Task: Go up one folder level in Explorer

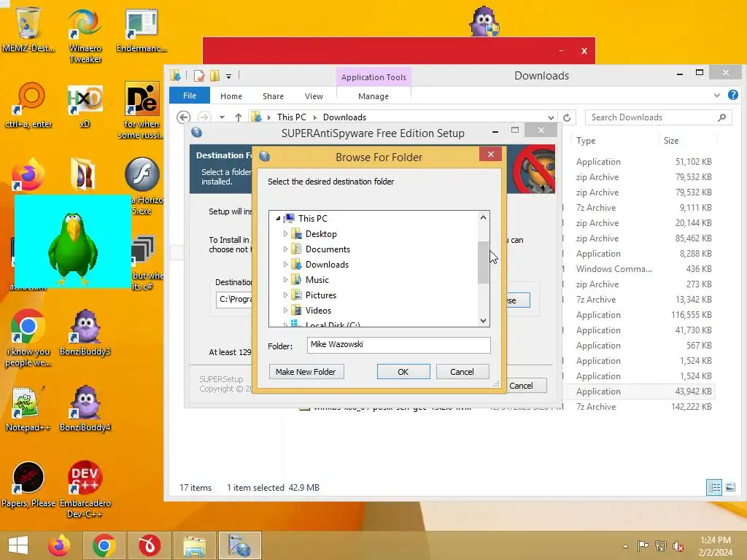Action: point(239,117)
